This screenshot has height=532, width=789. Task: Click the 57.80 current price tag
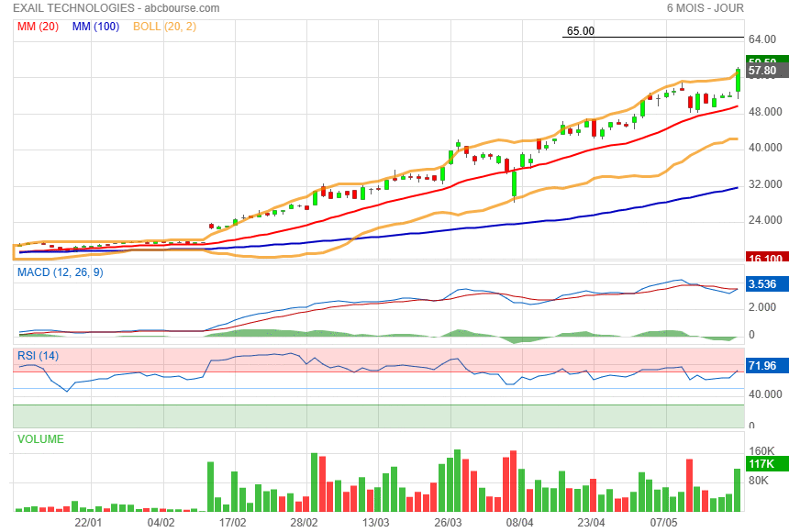766,71
